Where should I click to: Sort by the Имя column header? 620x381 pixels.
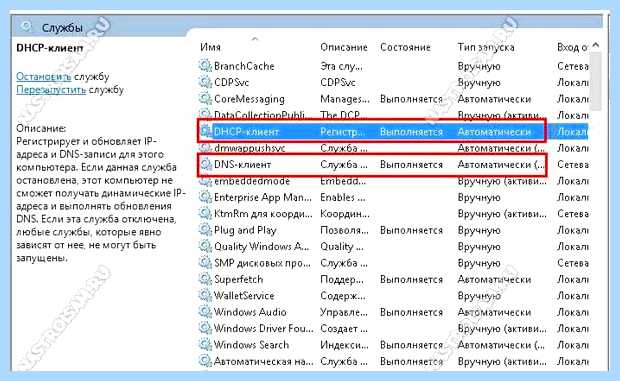pyautogui.click(x=210, y=47)
